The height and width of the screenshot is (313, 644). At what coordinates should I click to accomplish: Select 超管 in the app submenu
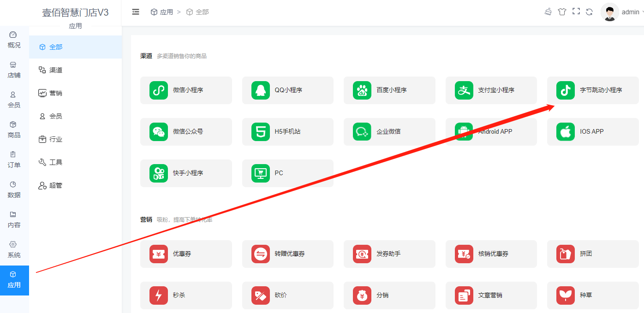click(x=76, y=185)
